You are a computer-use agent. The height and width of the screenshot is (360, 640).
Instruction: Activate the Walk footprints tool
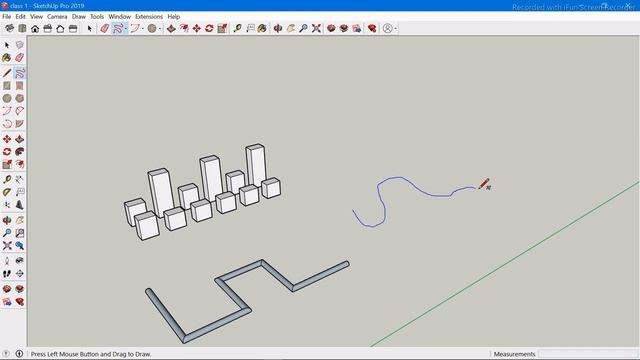7,273
